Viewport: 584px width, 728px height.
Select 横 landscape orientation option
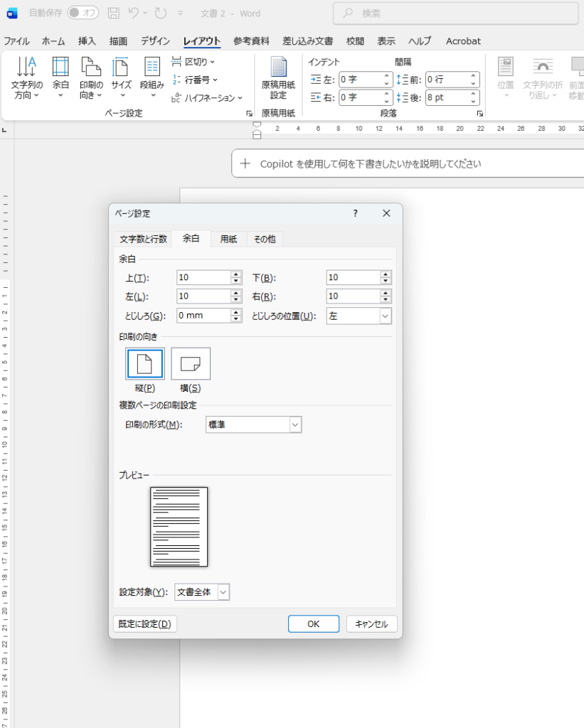[191, 365]
